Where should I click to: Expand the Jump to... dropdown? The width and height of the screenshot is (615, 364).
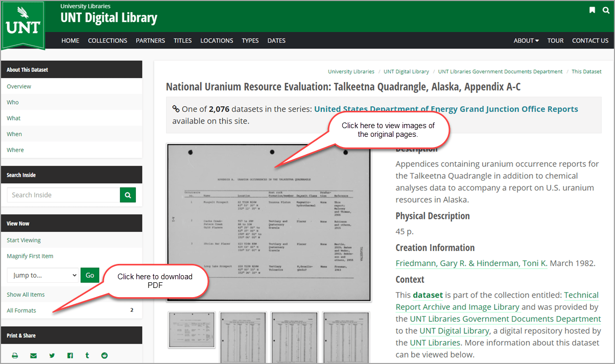(x=42, y=275)
